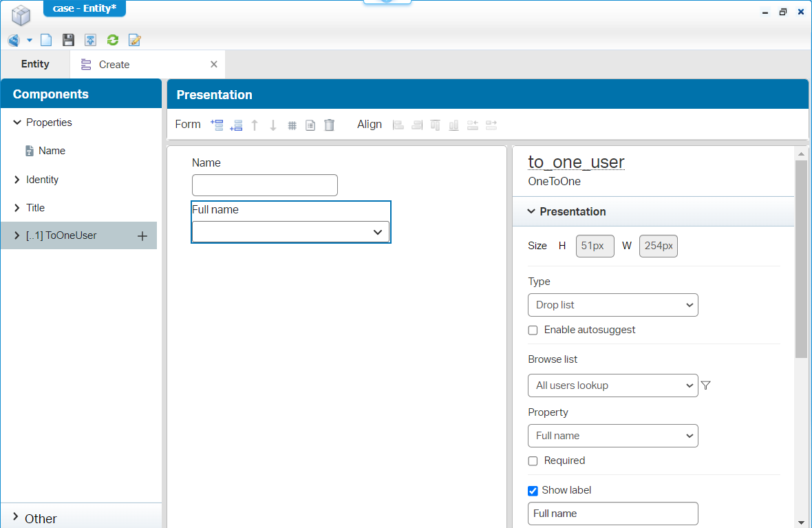
Task: Click the grid icon in Form toolbar
Action: (292, 125)
